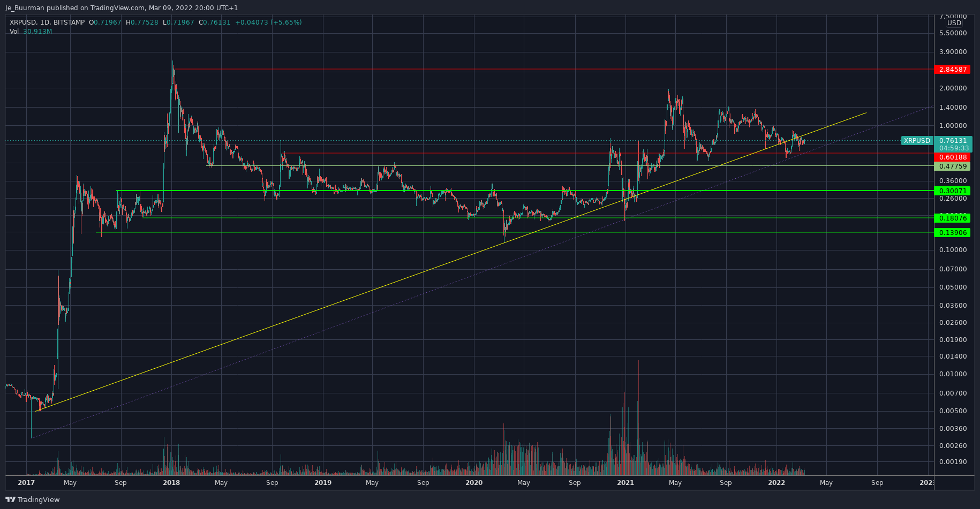Click the 1.40000 price axis tick
Viewport: 980px width, 509px height.
pos(953,108)
